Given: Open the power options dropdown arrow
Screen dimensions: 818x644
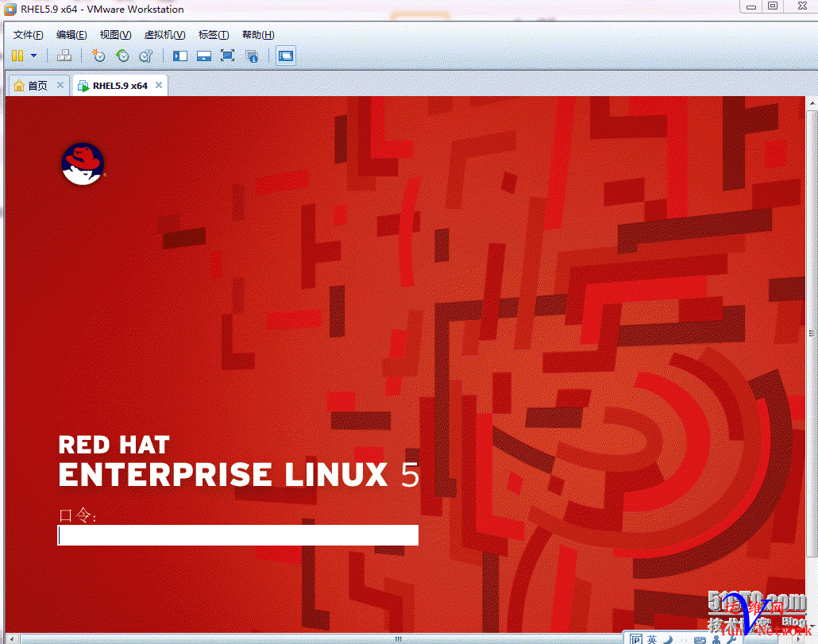Looking at the screenshot, I should click(34, 56).
